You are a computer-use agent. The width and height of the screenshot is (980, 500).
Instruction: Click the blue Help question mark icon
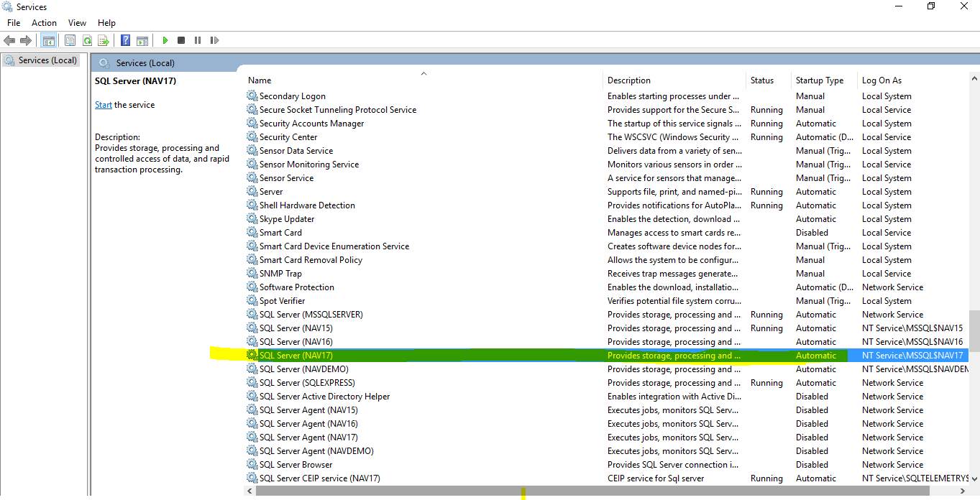(x=126, y=41)
